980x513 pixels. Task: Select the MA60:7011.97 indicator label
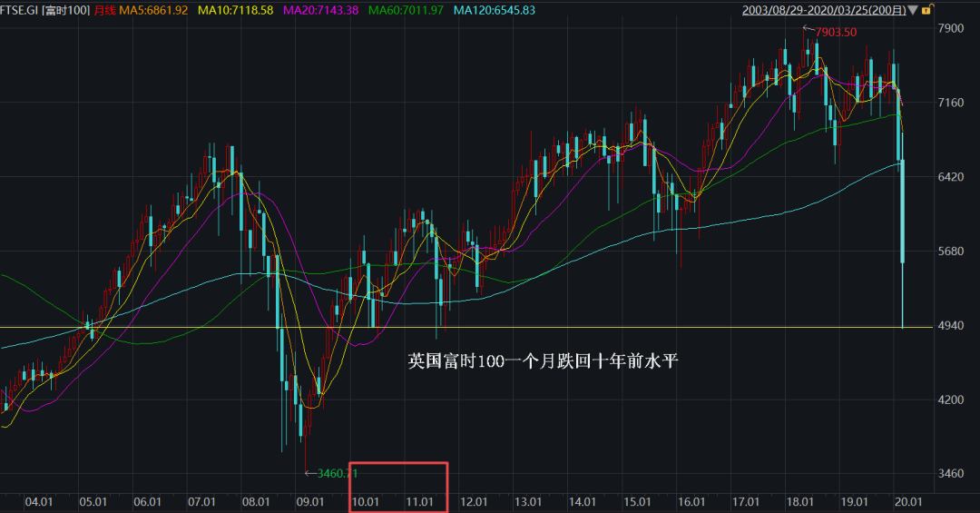click(406, 11)
